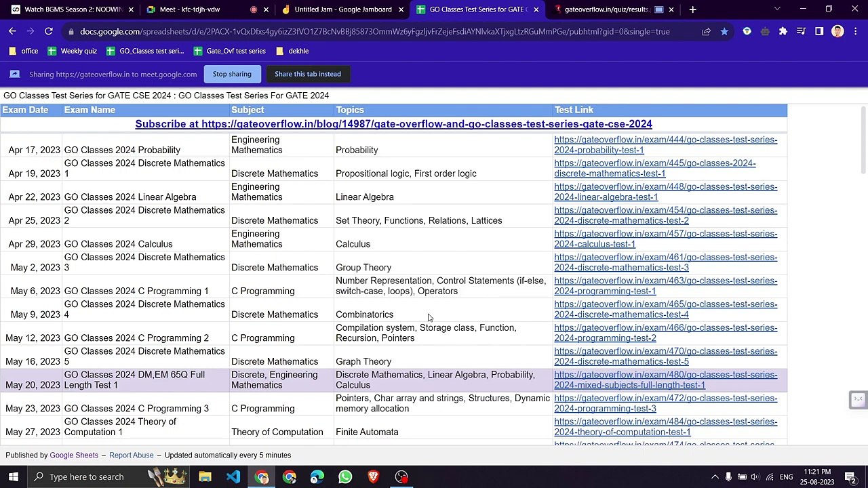Image resolution: width=868 pixels, height=488 pixels.
Task: Open Discrete Mathematics test 1 link
Action: (x=655, y=168)
